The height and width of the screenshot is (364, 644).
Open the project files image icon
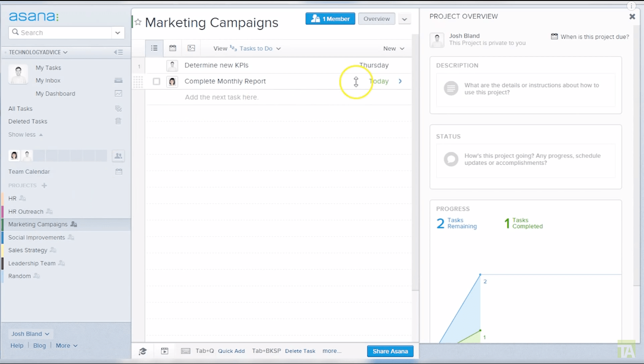(191, 48)
